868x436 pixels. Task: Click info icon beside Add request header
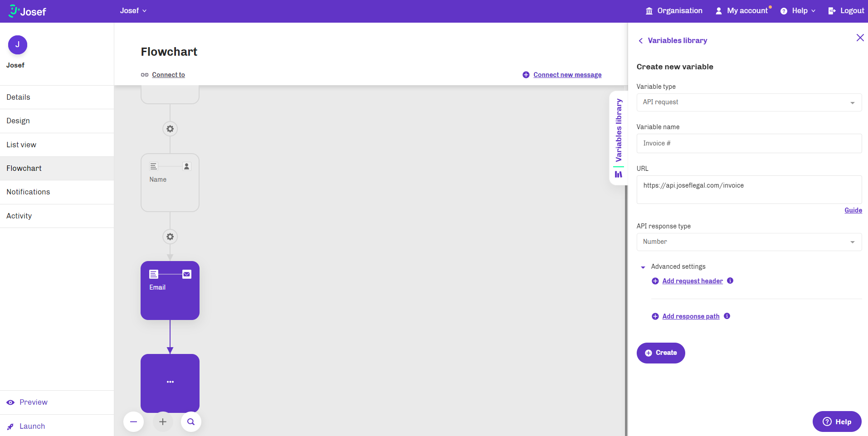tap(730, 281)
